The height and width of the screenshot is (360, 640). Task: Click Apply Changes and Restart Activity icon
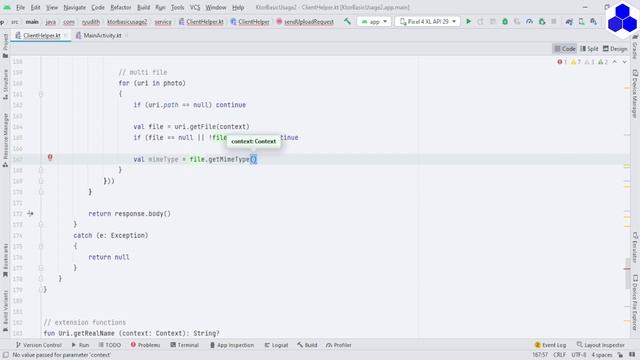(480, 21)
